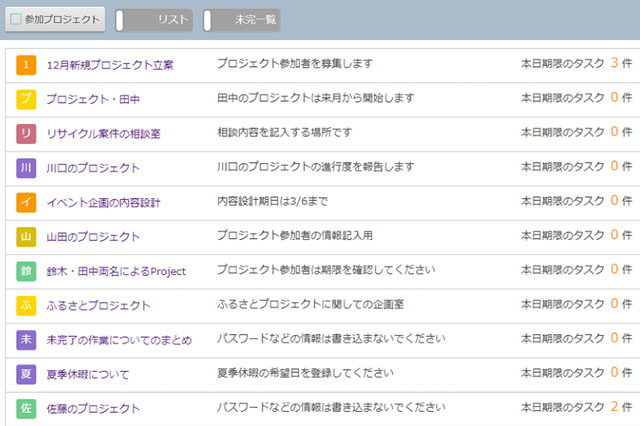
Task: Click 0 件 task count for イベント企画の内容設計
Action: pyautogui.click(x=621, y=200)
